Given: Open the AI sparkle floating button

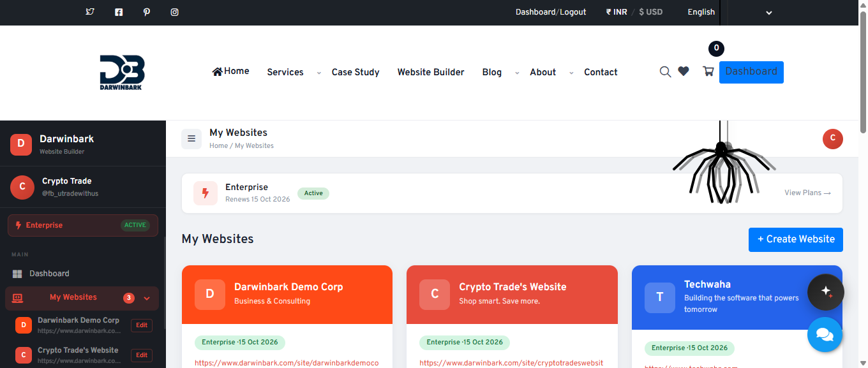Looking at the screenshot, I should [826, 292].
